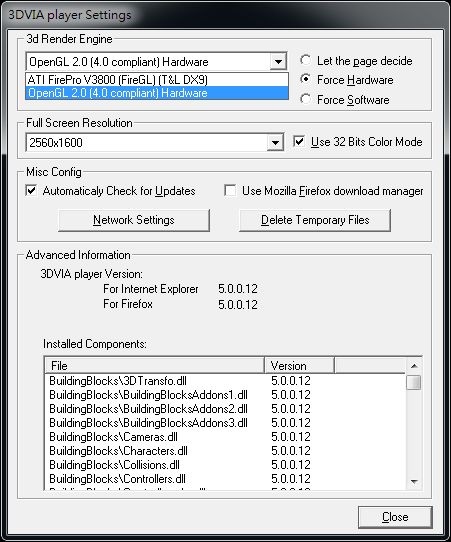Click the 'For Firefox' label
Image resolution: width=451 pixels, height=542 pixels.
click(x=128, y=304)
